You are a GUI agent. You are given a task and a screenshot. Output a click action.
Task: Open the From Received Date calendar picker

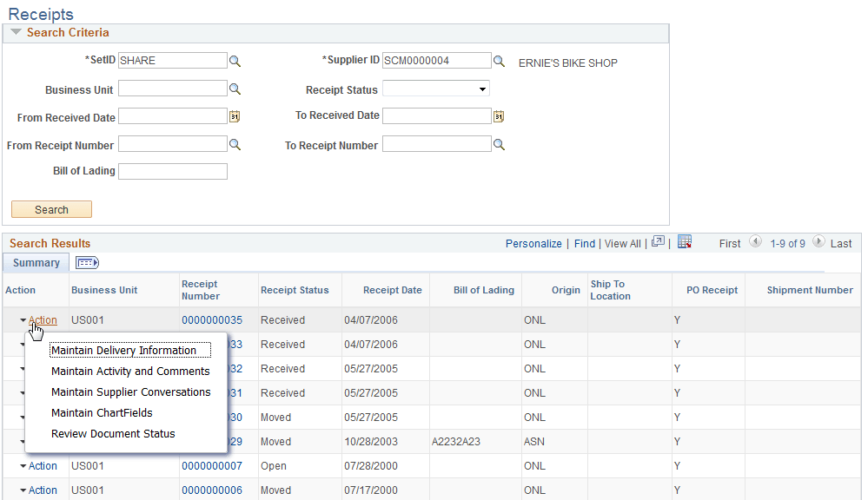[235, 115]
